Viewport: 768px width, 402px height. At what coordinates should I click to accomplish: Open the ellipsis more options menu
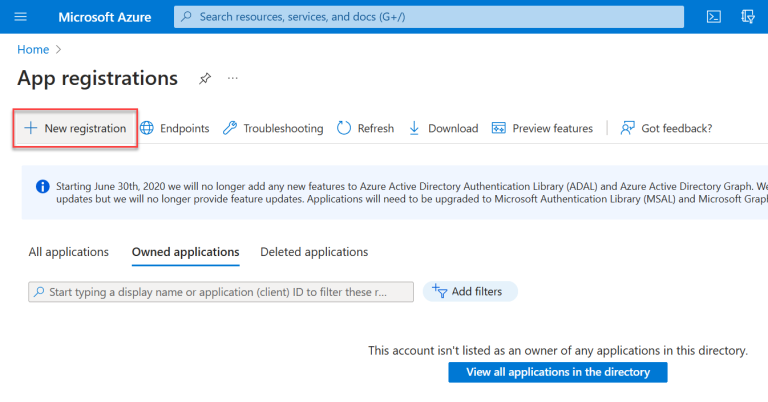(x=233, y=78)
